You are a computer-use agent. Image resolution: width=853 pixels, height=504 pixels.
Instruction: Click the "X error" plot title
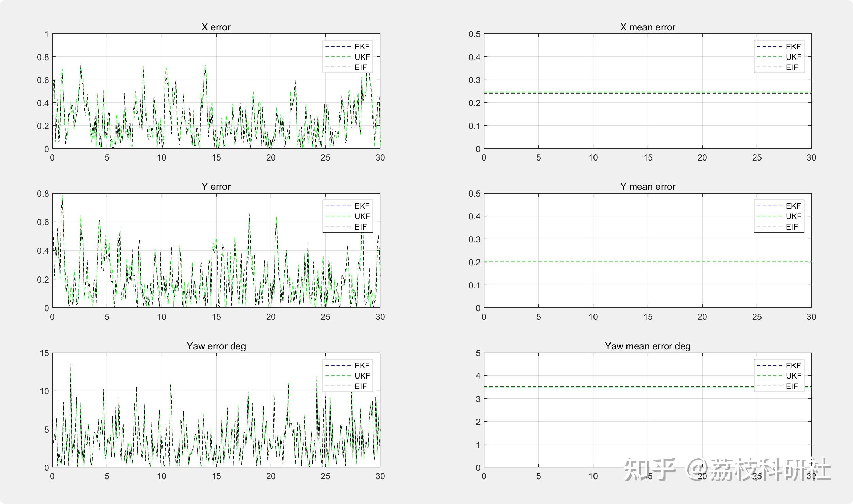pos(216,27)
